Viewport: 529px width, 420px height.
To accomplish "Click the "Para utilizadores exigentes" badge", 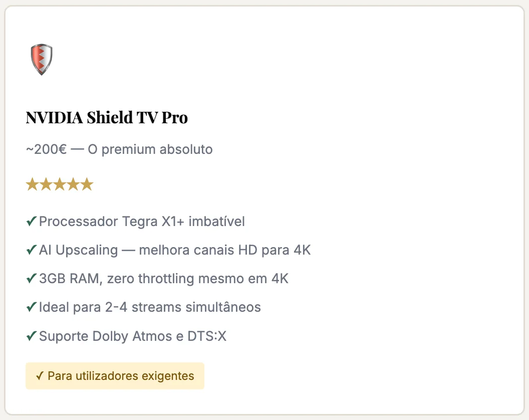I will (115, 376).
